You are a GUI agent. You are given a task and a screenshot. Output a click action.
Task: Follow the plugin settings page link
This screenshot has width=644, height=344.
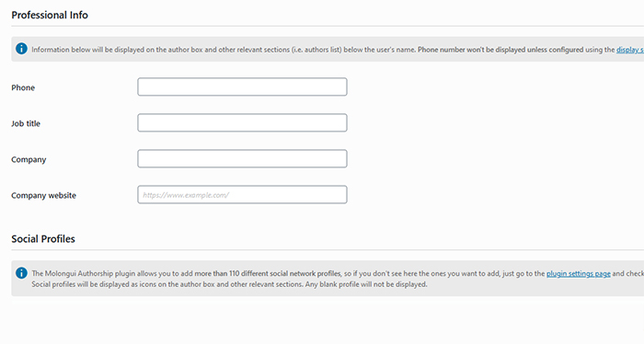(579, 274)
